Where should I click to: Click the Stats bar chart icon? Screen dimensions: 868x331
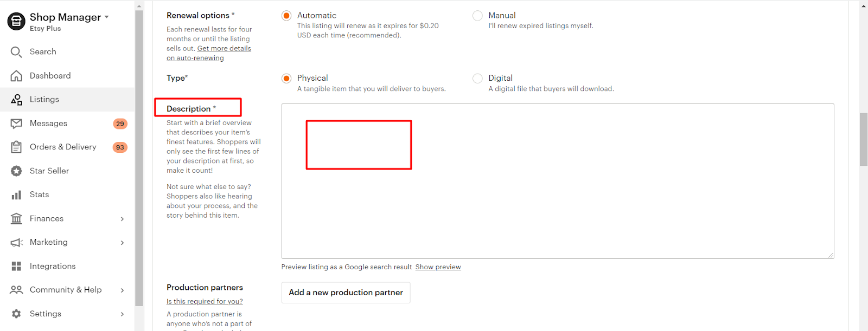(x=16, y=194)
